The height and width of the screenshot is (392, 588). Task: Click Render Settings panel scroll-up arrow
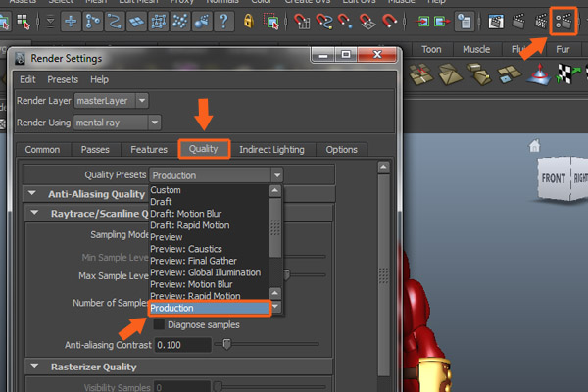click(x=383, y=167)
